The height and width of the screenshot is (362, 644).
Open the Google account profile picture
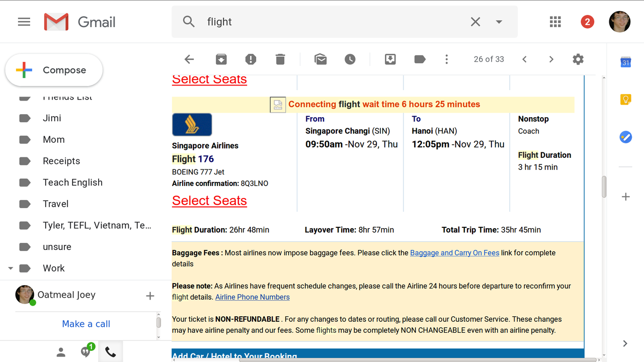(x=620, y=22)
